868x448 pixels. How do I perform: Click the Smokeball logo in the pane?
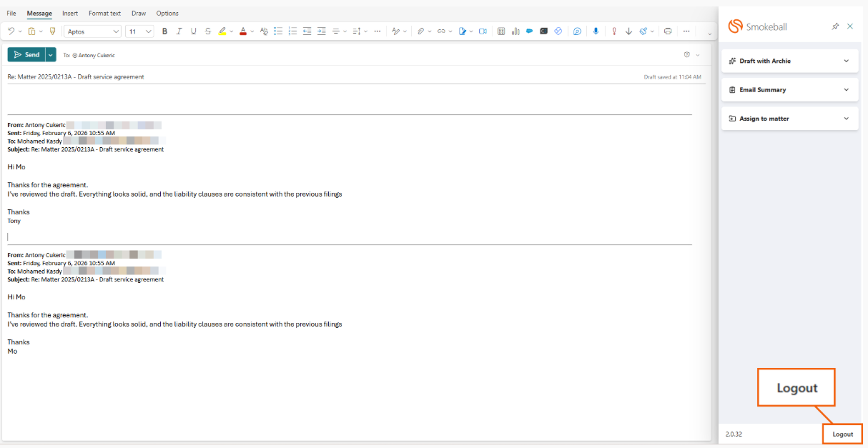pyautogui.click(x=757, y=26)
